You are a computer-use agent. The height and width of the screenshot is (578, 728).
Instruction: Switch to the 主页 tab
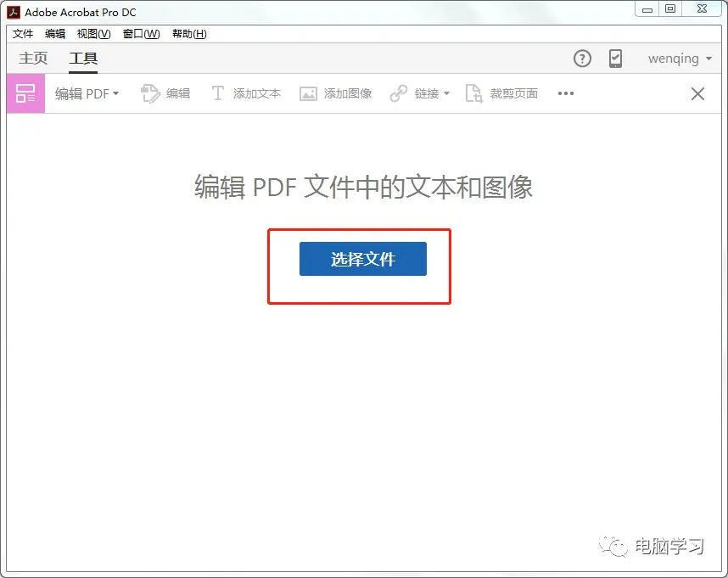click(x=33, y=58)
